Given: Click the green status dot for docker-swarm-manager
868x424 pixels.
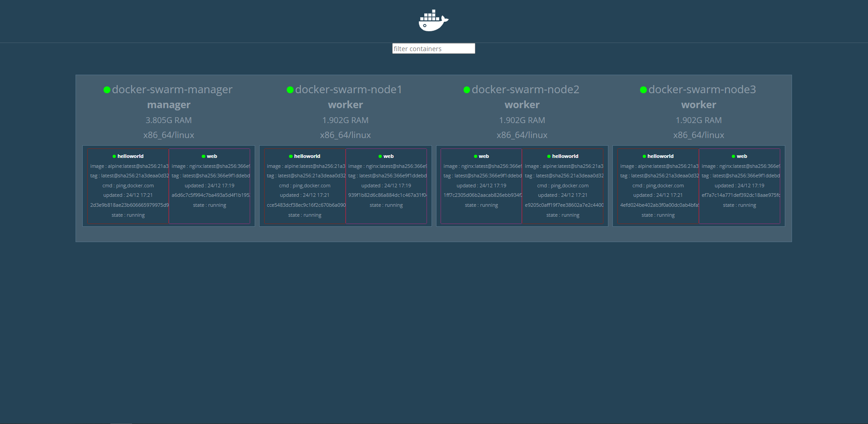Looking at the screenshot, I should [107, 90].
